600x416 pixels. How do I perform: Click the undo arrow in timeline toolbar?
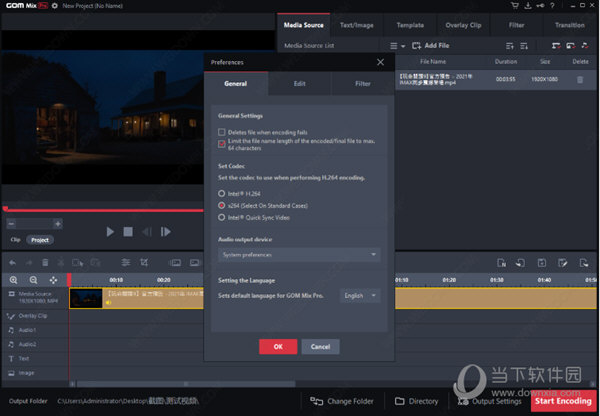(x=14, y=263)
